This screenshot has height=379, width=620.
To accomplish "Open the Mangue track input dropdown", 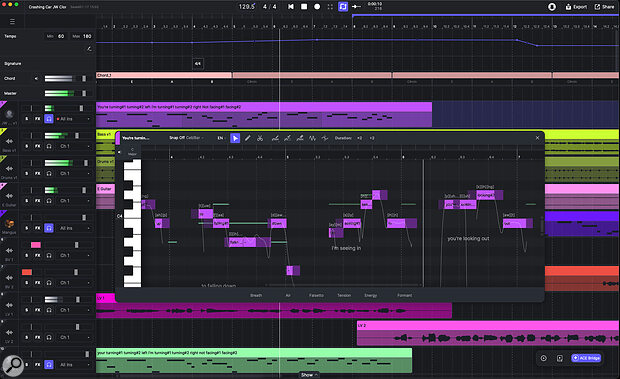I will click(74, 228).
